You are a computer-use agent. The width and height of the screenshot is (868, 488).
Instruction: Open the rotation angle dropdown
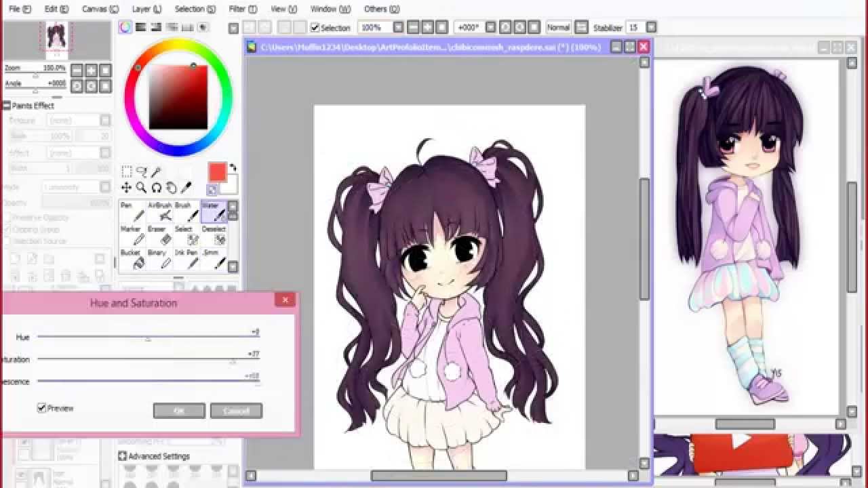(489, 28)
